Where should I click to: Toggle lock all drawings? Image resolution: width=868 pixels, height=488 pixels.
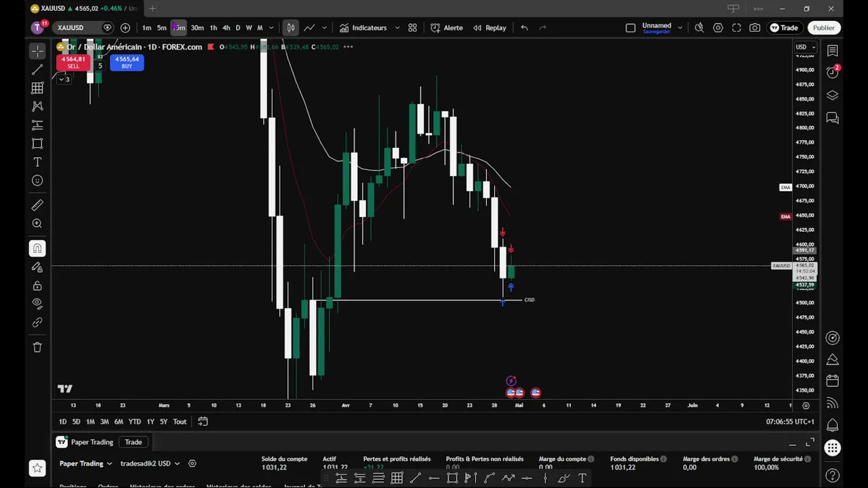(x=37, y=285)
